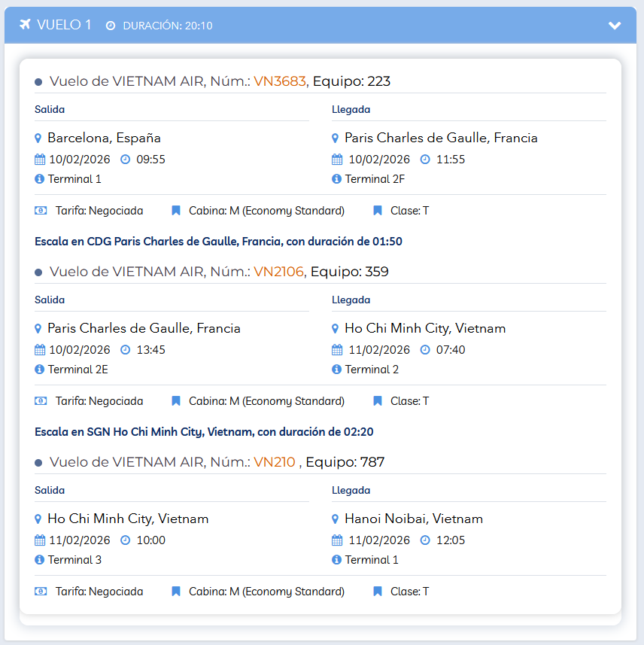
Task: Collapse the Vuelo 1 panel chevron
Action: (x=615, y=26)
